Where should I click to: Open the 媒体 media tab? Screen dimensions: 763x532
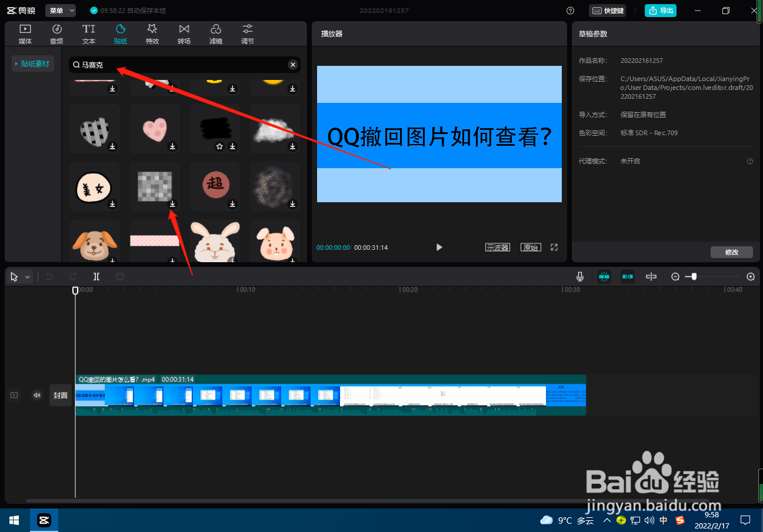25,34
